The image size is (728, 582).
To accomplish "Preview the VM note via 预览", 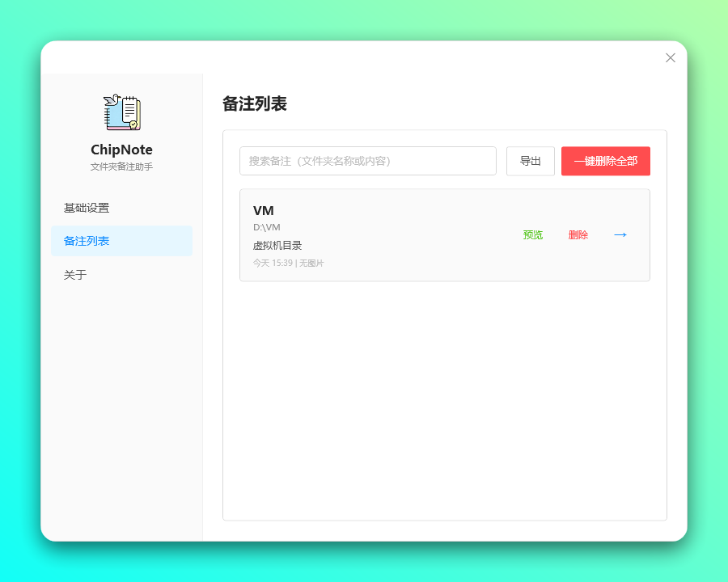I will pyautogui.click(x=533, y=235).
